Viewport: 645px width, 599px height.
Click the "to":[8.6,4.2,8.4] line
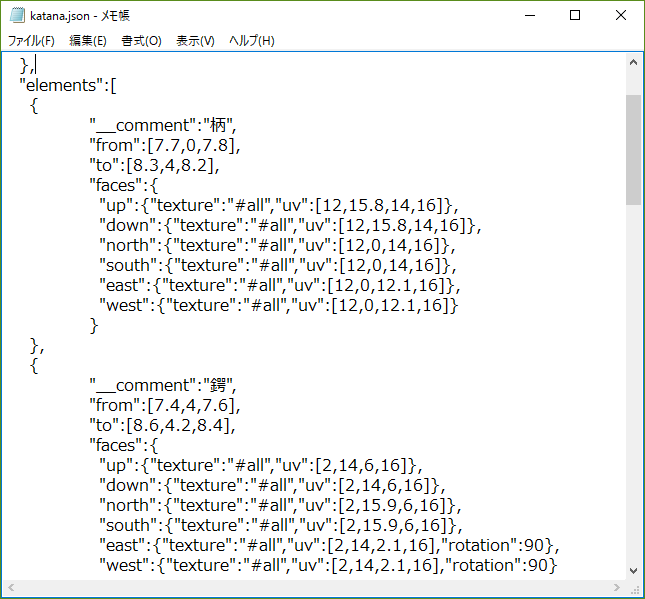click(x=162, y=425)
